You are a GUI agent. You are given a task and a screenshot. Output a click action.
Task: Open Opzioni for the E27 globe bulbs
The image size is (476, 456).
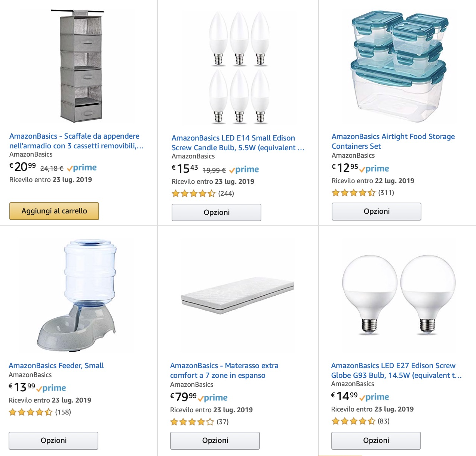[x=376, y=441]
